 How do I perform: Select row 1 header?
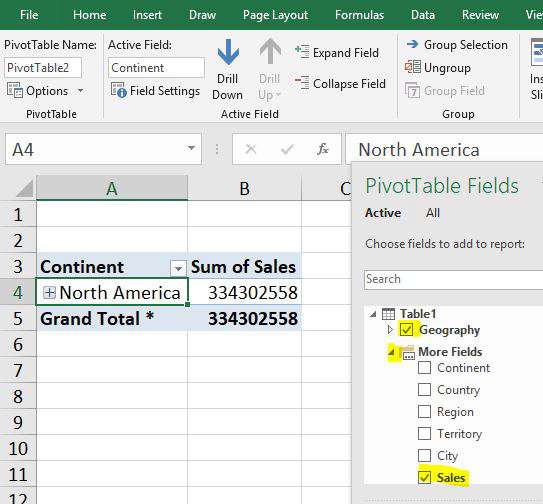[18, 214]
